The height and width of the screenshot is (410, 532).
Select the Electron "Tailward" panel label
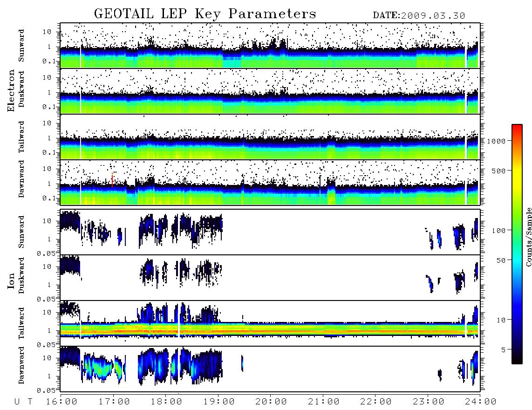coord(21,137)
